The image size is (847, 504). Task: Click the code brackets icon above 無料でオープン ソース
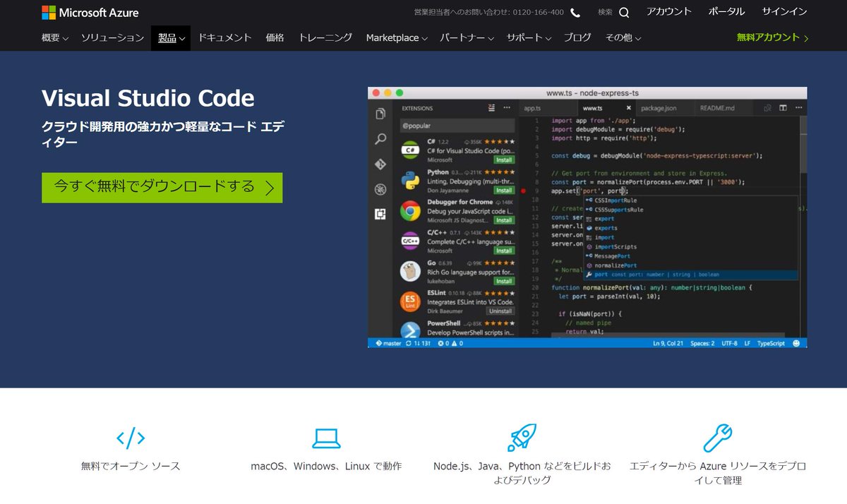(x=131, y=438)
